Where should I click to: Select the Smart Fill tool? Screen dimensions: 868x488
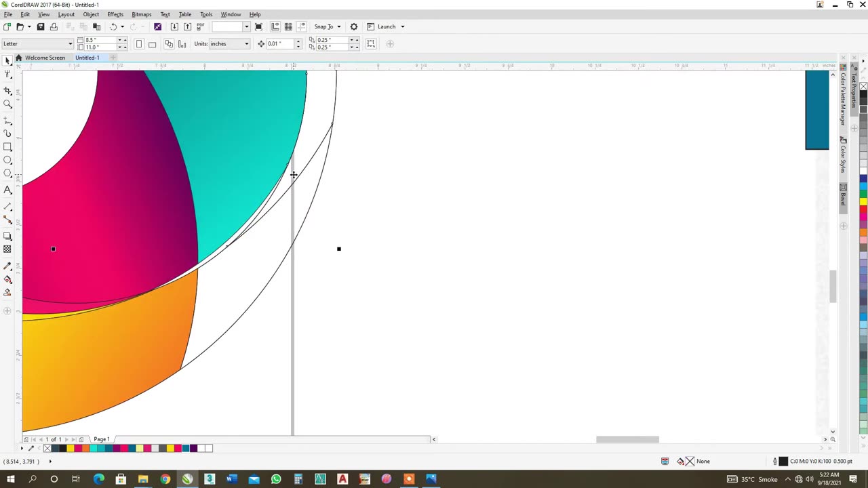[x=7, y=292]
